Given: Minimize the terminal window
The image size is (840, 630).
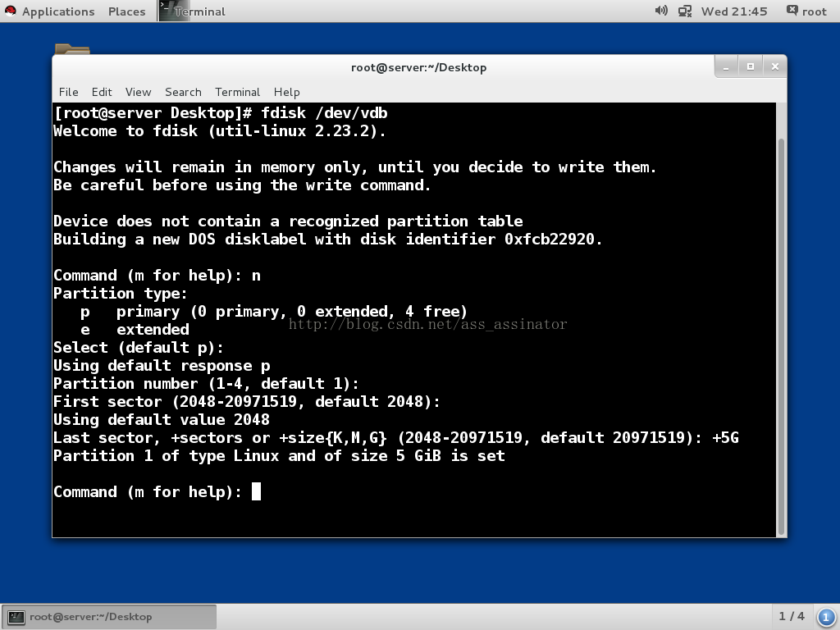Looking at the screenshot, I should click(x=727, y=67).
